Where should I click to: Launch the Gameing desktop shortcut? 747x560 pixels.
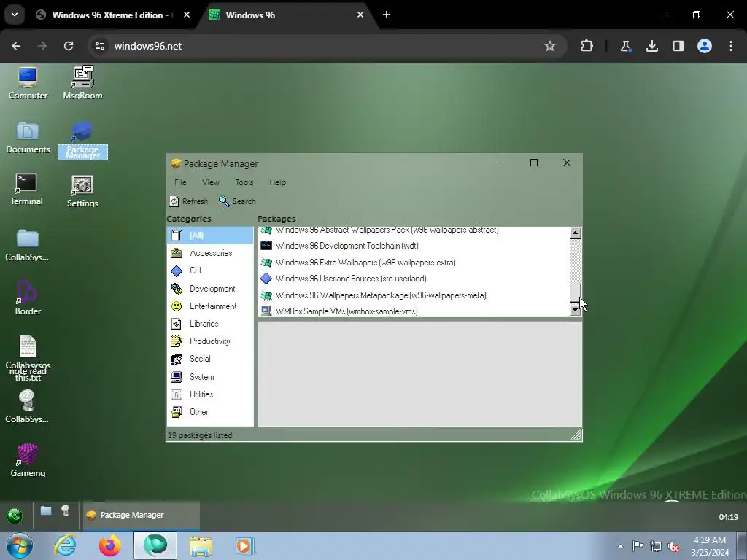click(28, 460)
